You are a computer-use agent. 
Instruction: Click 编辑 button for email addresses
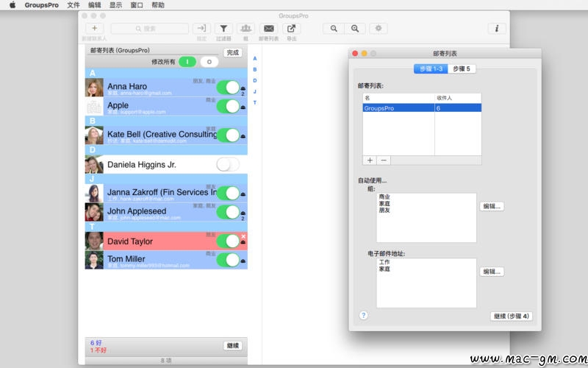tap(492, 272)
